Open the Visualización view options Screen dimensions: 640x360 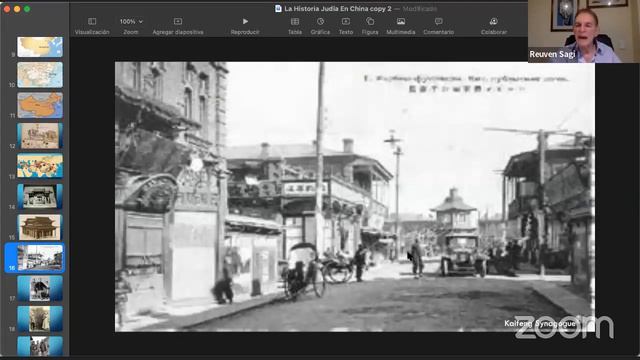[x=92, y=26]
